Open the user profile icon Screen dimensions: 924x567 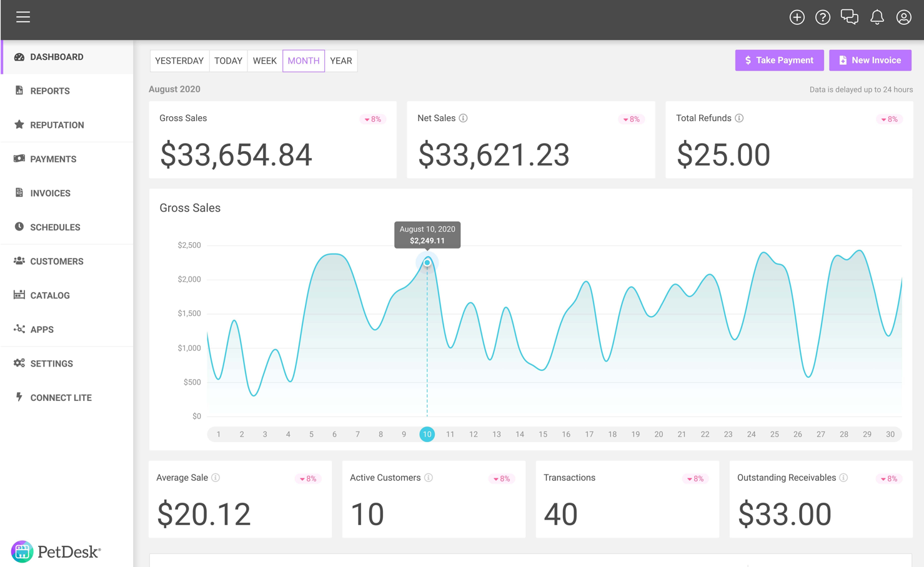903,17
